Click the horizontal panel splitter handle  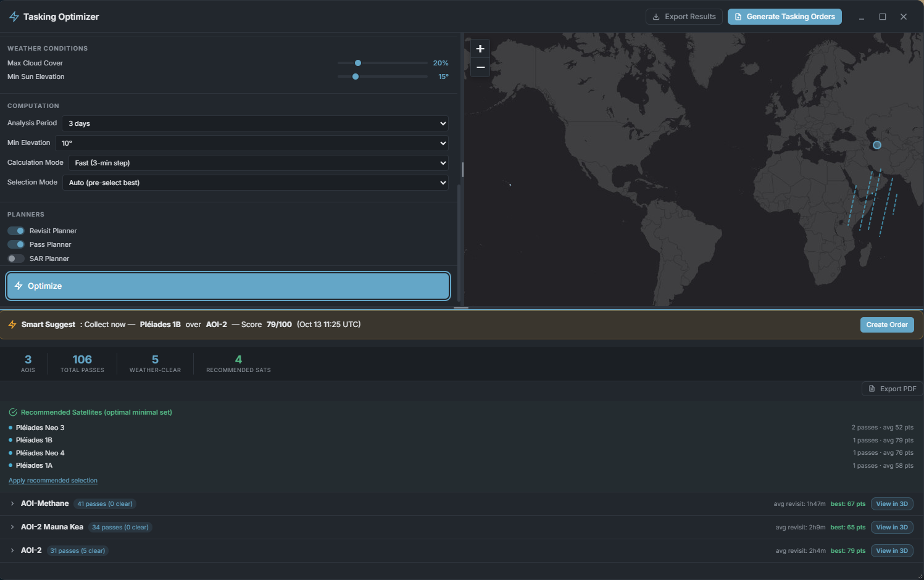coord(461,307)
